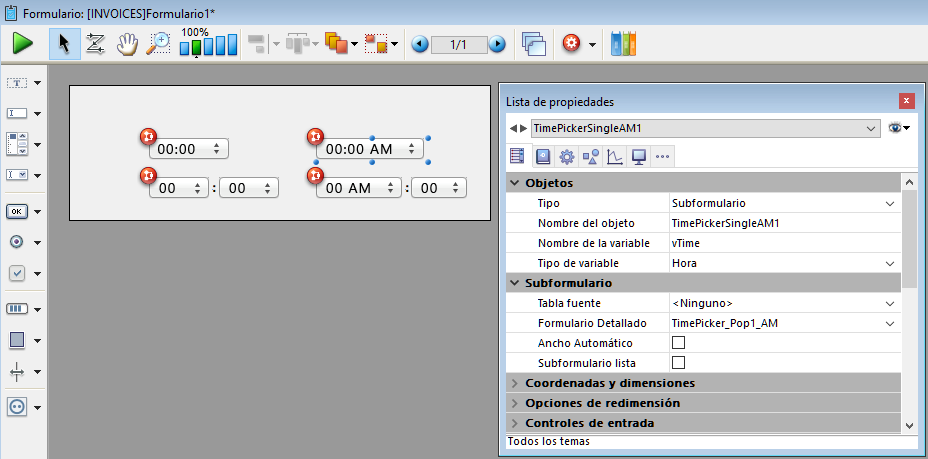Run the form with the green play button
This screenshot has height=459, width=928.
pos(23,44)
